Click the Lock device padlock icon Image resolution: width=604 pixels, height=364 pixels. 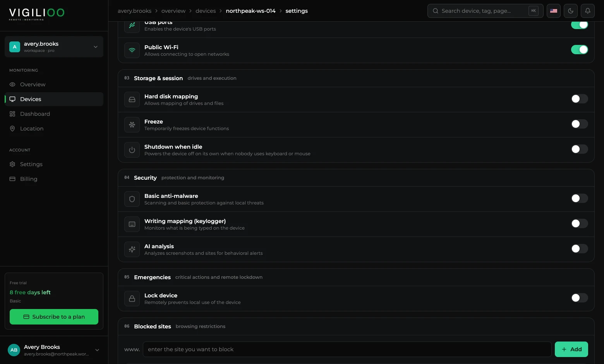(132, 299)
